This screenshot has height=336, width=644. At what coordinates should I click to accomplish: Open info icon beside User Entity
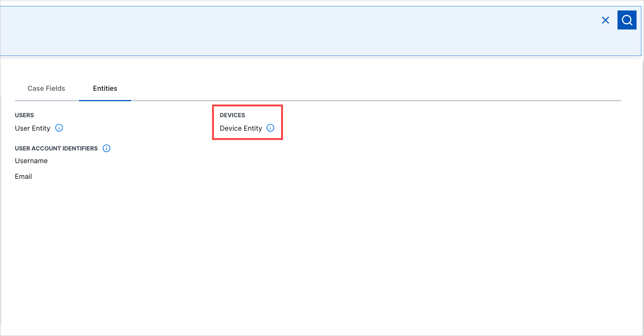coord(59,128)
